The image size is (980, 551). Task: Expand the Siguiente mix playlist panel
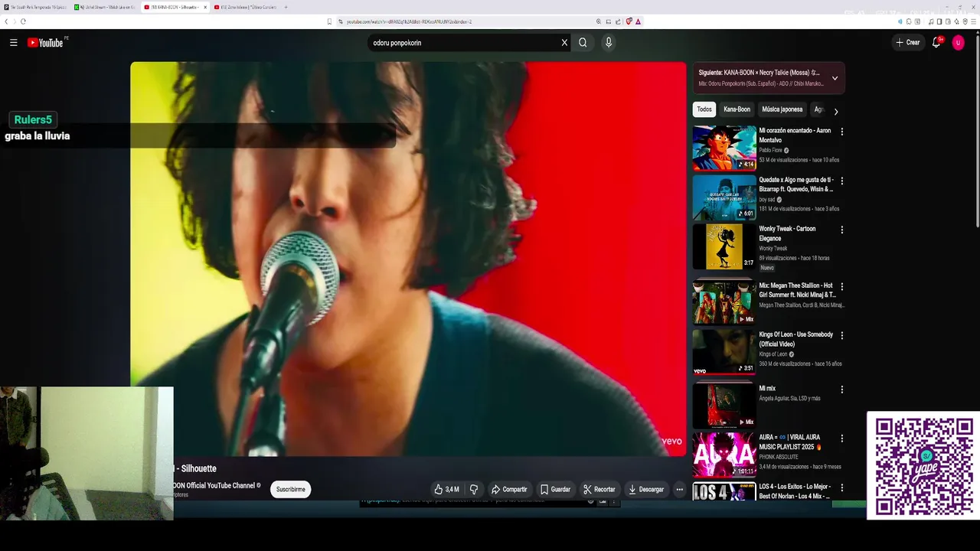[835, 78]
